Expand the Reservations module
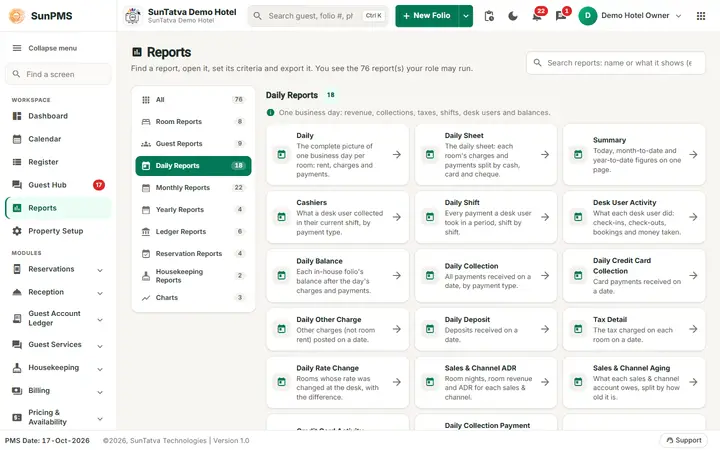The width and height of the screenshot is (720, 450). pos(100,270)
